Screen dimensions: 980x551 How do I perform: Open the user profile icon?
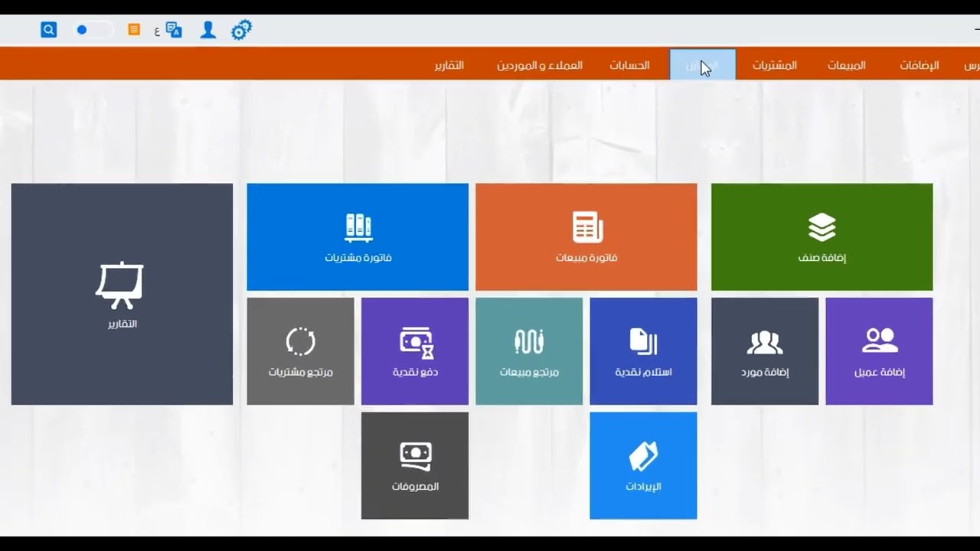[207, 30]
